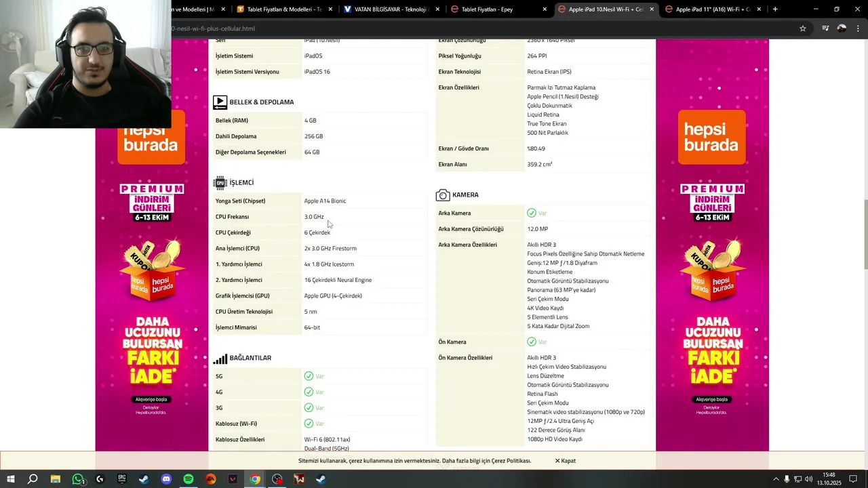Open the EA app taskbar icon

211,479
